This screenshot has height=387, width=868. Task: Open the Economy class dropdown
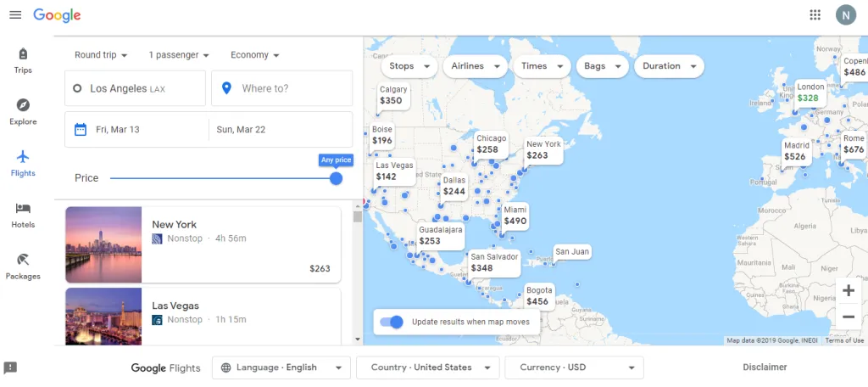(x=254, y=55)
